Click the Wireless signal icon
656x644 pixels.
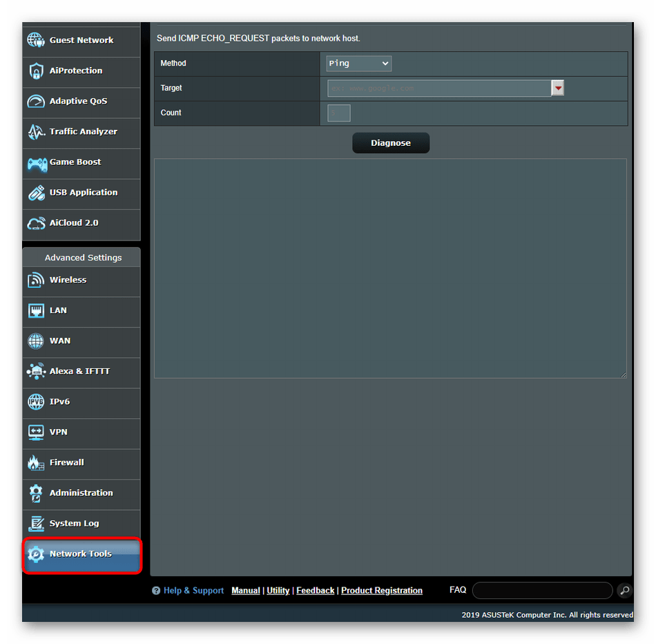[36, 280]
